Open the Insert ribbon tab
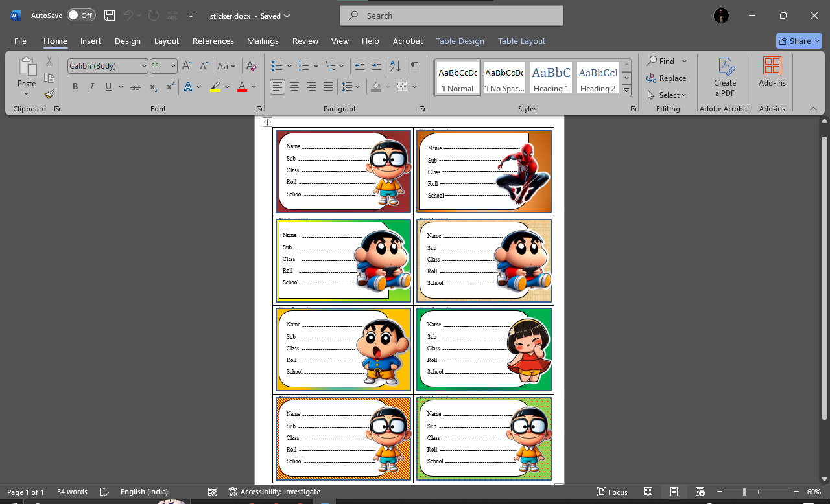Screen dimensions: 830x504 91,41
